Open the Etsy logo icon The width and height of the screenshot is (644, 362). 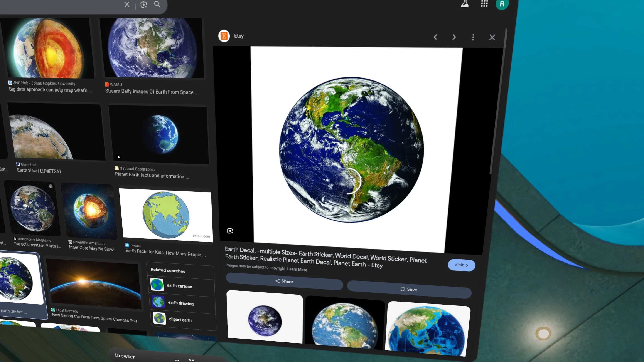[224, 36]
